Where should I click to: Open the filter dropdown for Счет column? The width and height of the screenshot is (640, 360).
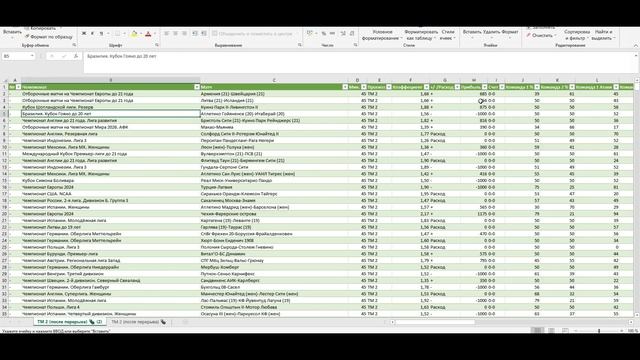click(x=502, y=87)
